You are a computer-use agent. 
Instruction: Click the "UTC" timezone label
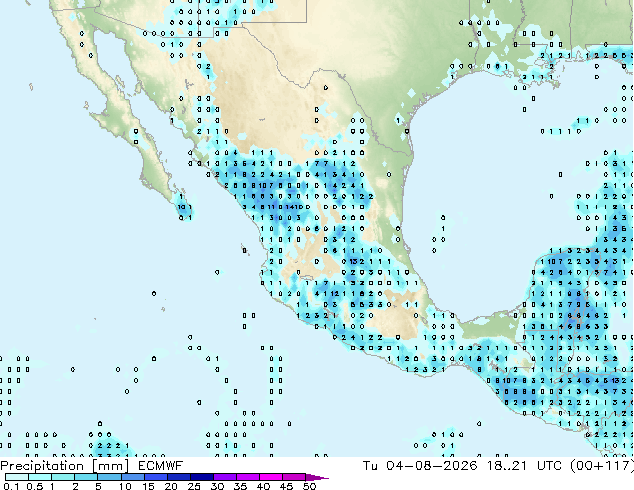(549, 466)
